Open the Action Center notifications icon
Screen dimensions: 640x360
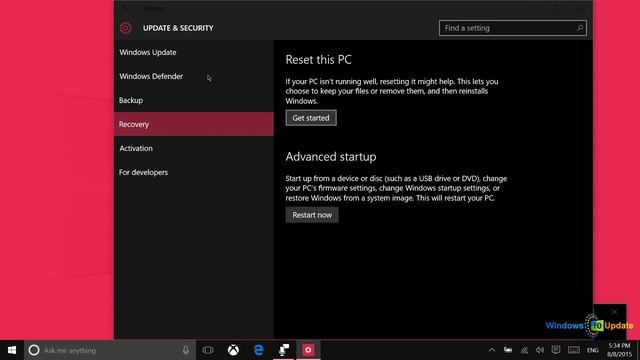(x=556, y=350)
